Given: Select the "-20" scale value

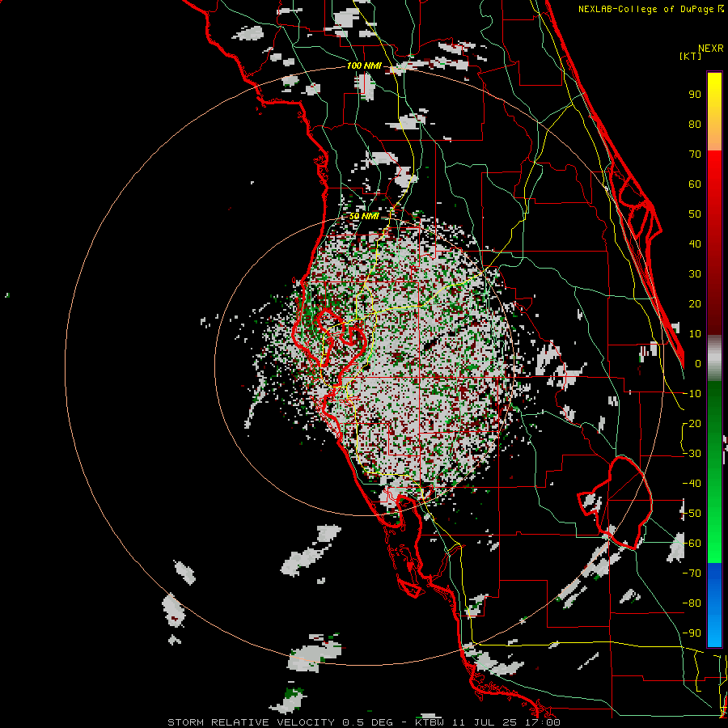Looking at the screenshot, I should coord(692,423).
